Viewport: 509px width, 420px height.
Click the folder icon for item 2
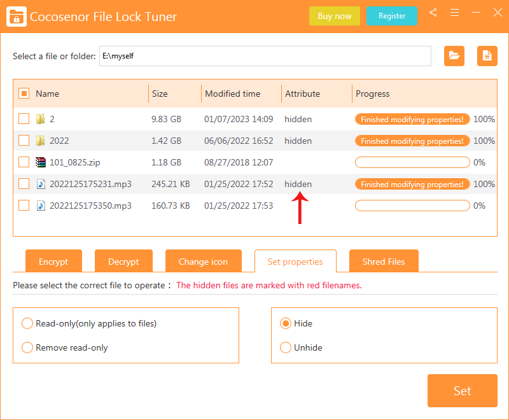[x=40, y=119]
